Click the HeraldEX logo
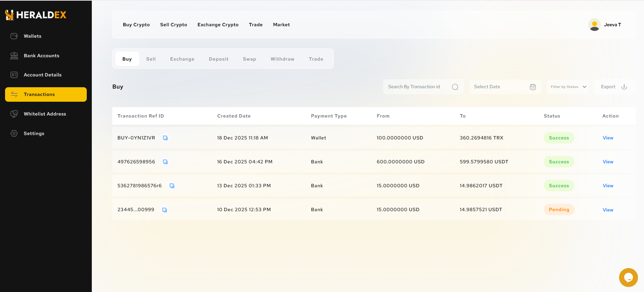 pos(36,15)
